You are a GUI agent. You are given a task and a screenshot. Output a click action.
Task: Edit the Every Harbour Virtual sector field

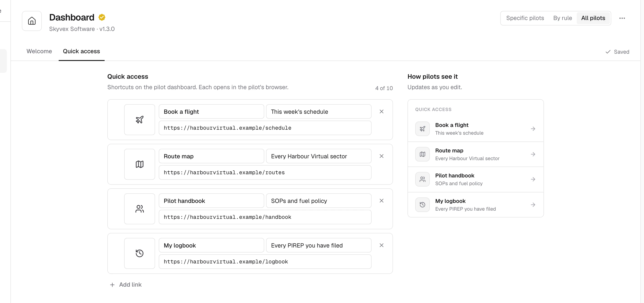click(319, 156)
